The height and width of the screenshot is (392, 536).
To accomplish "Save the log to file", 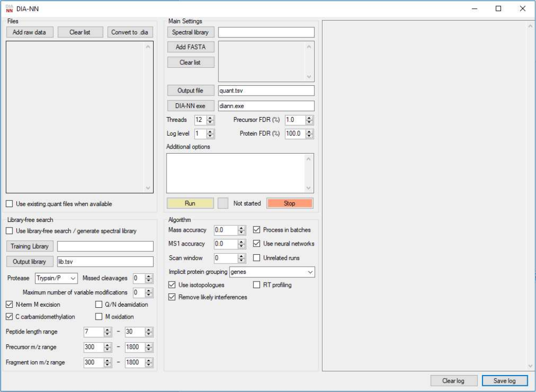I will click(505, 381).
